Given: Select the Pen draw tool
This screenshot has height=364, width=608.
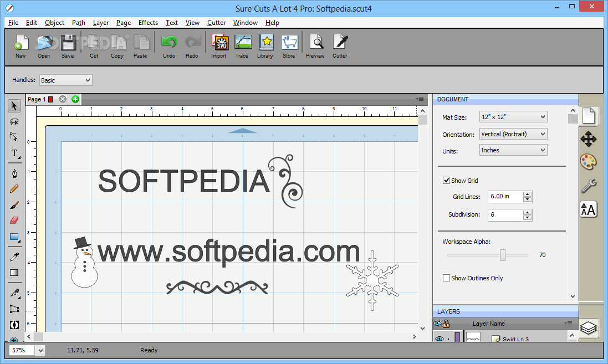Looking at the screenshot, I should (x=14, y=173).
